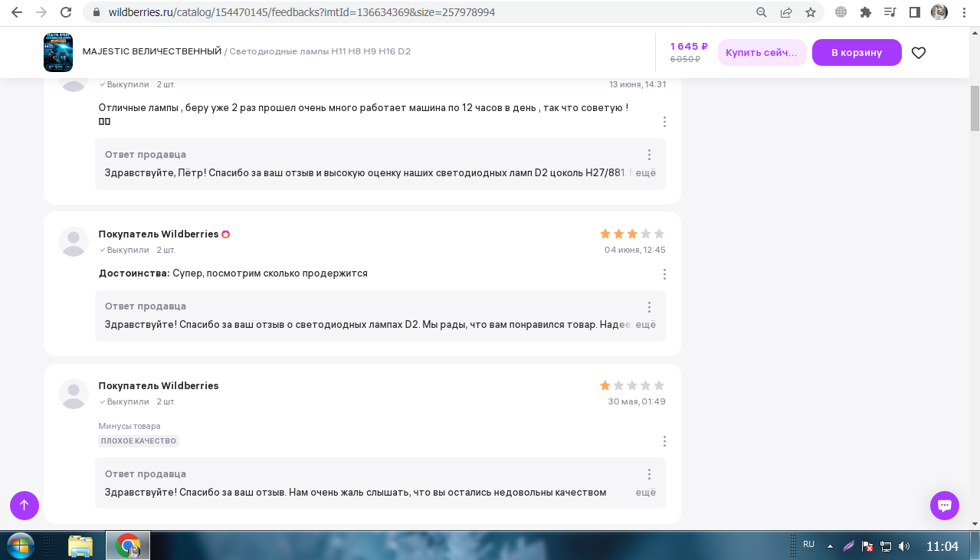980x560 pixels.
Task: Click the Купить сейчас button
Action: 762,52
